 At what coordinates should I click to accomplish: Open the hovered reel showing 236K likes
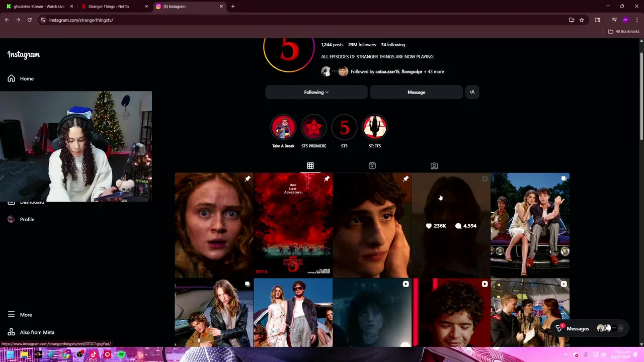click(451, 225)
